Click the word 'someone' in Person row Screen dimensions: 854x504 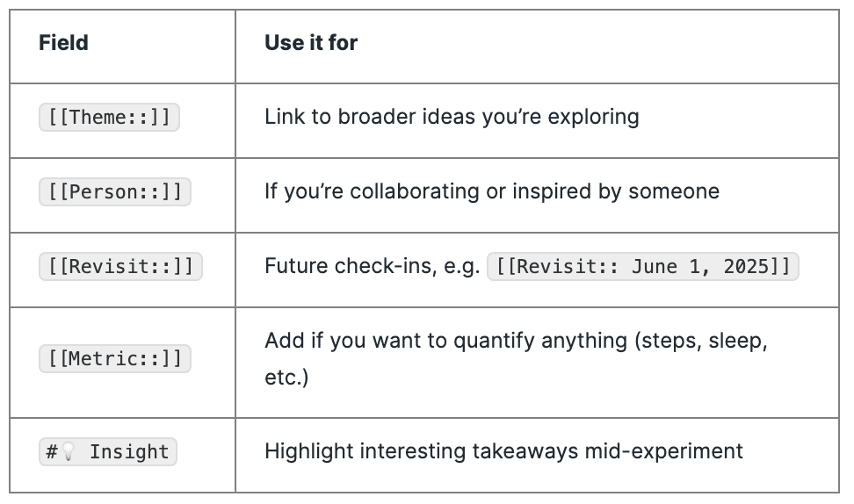674,191
